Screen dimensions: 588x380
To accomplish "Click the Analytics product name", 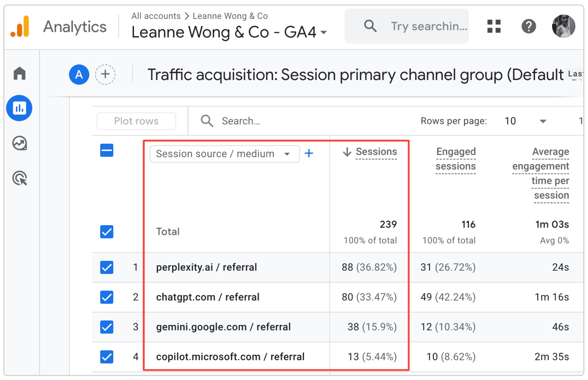I will point(75,27).
